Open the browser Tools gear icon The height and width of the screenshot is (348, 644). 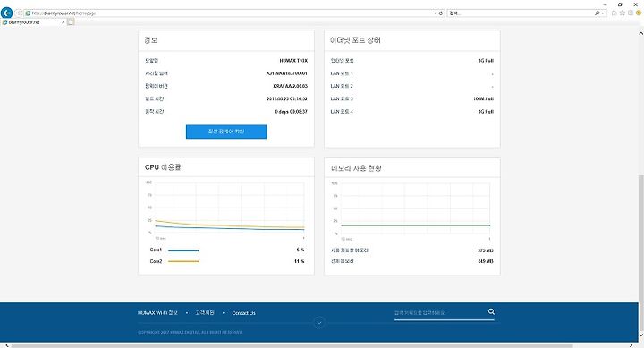(x=631, y=13)
